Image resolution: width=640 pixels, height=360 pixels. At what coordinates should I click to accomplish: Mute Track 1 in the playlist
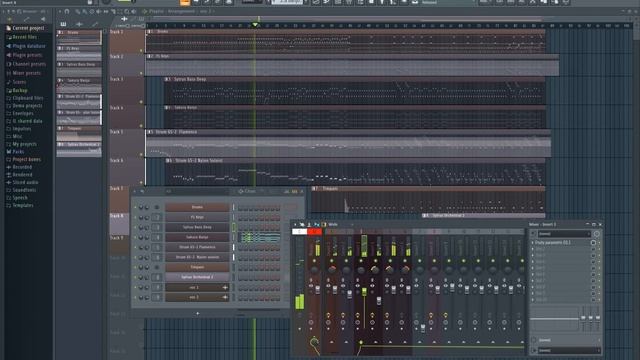click(141, 51)
